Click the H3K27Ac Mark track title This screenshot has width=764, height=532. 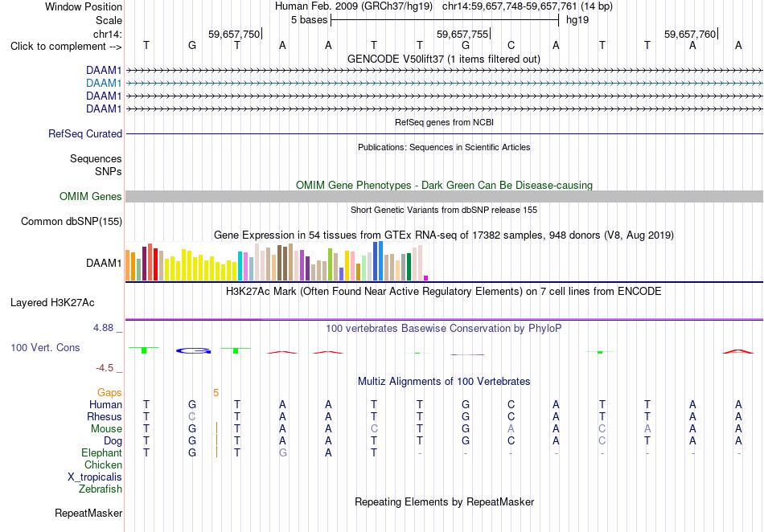click(x=444, y=291)
